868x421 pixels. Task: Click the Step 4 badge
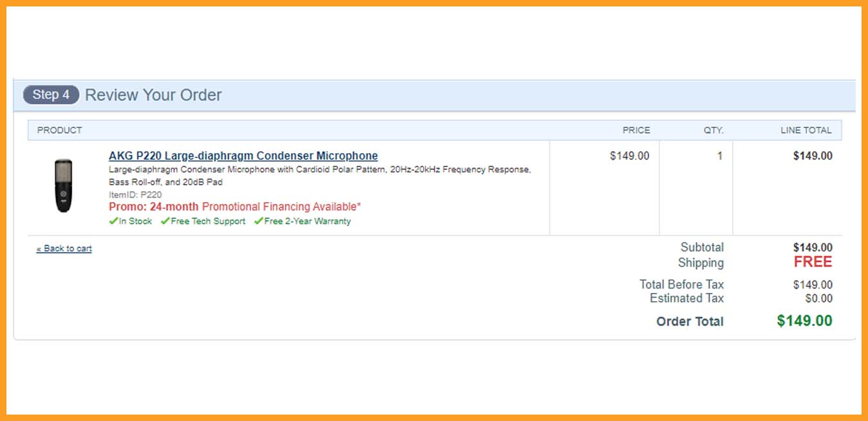51,95
